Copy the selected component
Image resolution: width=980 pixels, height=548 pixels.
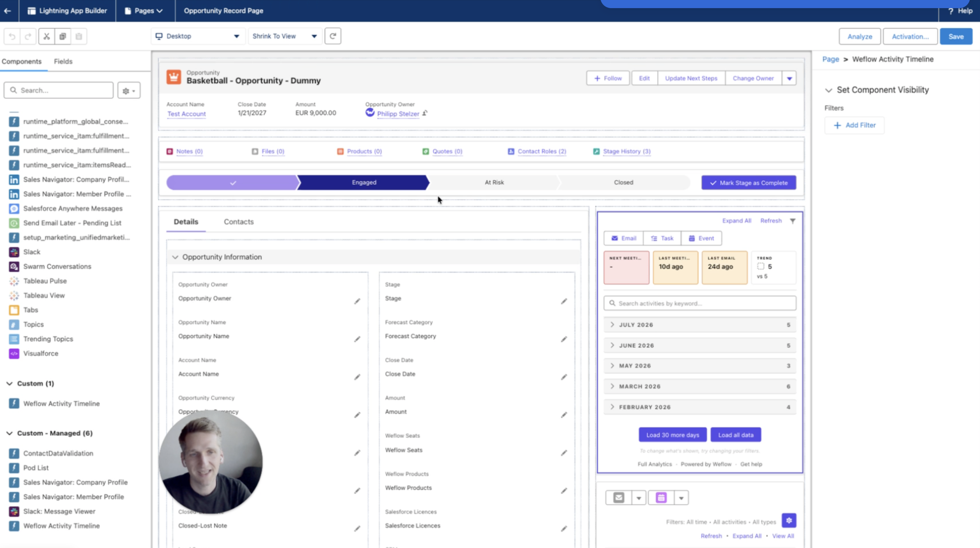tap(63, 36)
